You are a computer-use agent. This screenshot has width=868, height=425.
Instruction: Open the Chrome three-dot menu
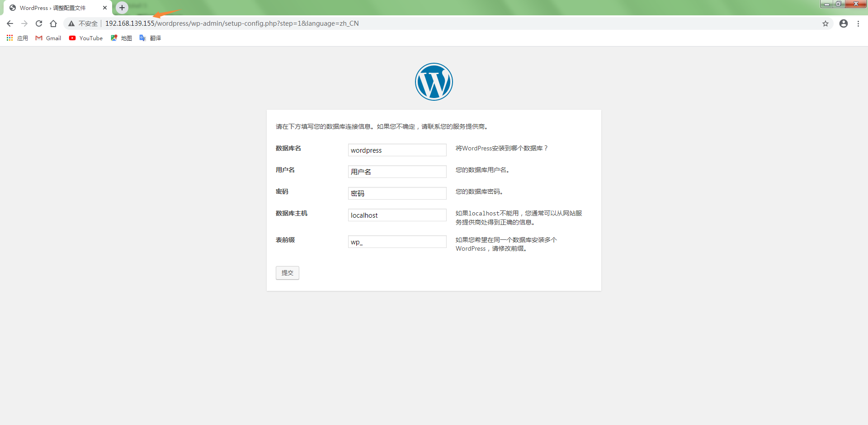pyautogui.click(x=859, y=23)
